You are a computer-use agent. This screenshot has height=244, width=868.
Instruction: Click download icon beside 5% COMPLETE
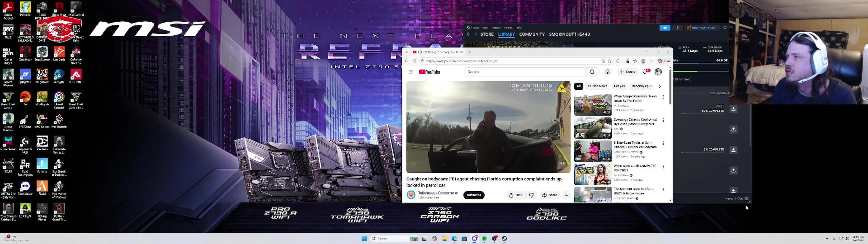click(733, 150)
